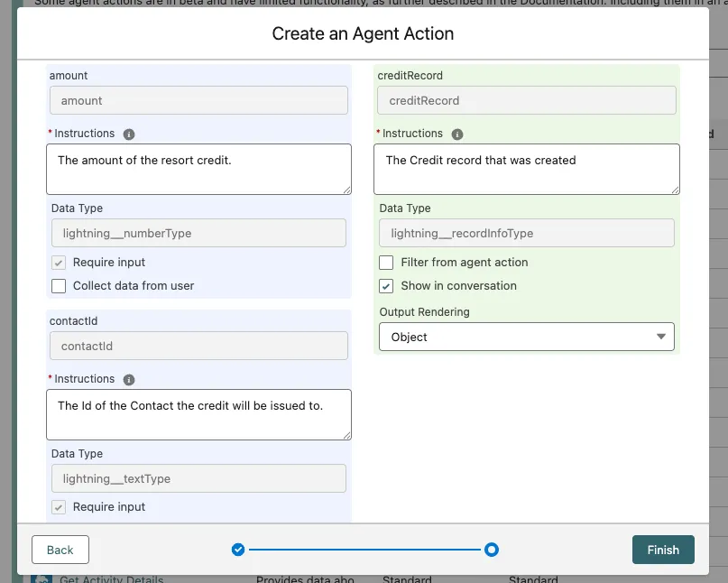This screenshot has height=583, width=728.
Task: Click the lightning__recordInfoType data type field
Action: (x=526, y=233)
